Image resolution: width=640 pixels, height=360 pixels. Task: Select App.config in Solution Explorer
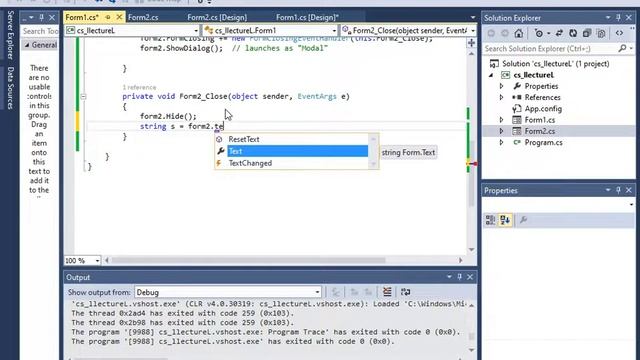[543, 109]
